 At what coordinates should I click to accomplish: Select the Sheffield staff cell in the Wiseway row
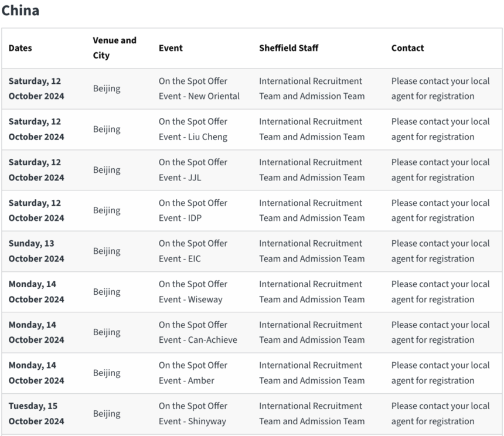click(x=311, y=291)
